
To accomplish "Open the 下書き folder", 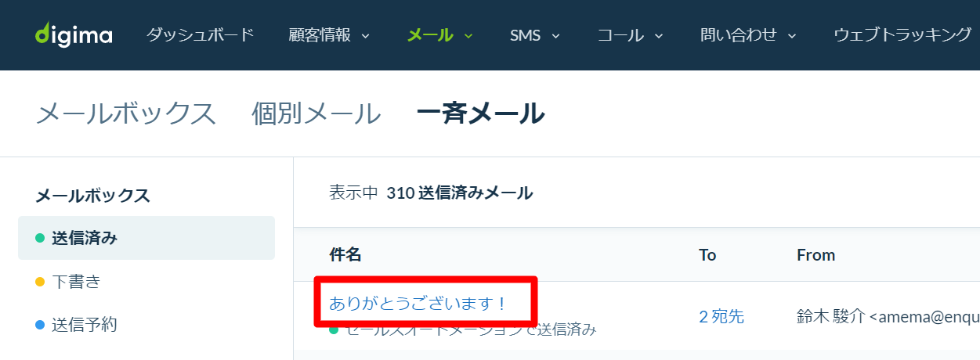I will tap(76, 281).
